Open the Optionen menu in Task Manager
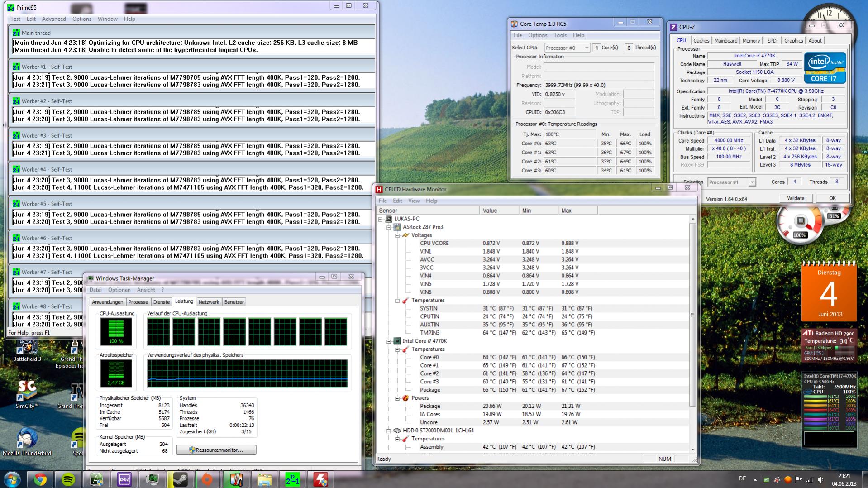The image size is (868, 488). point(119,290)
